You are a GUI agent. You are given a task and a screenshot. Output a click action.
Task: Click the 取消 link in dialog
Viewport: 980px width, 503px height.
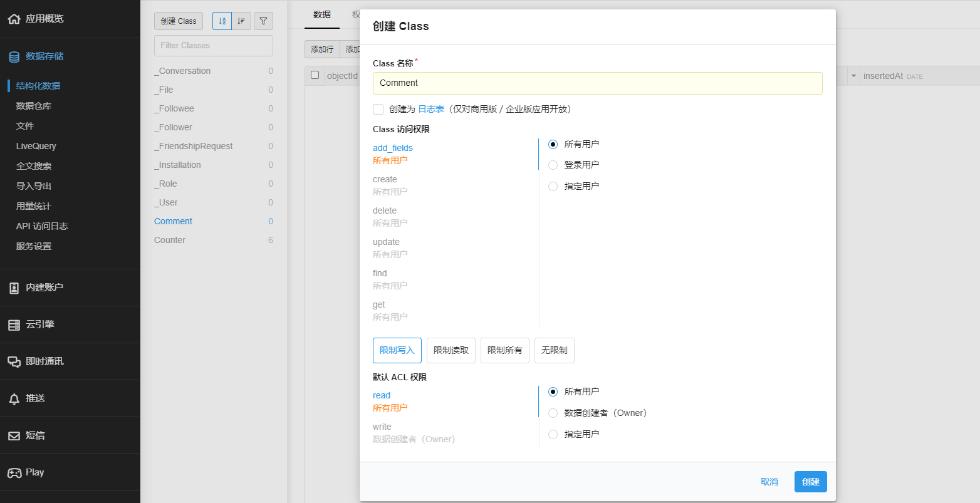[769, 482]
